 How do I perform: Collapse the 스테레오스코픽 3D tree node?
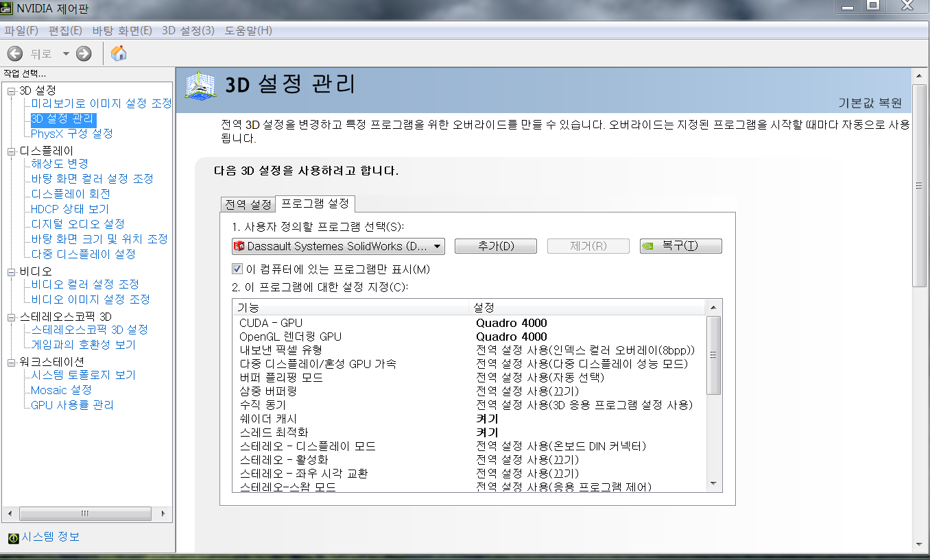tap(11, 317)
